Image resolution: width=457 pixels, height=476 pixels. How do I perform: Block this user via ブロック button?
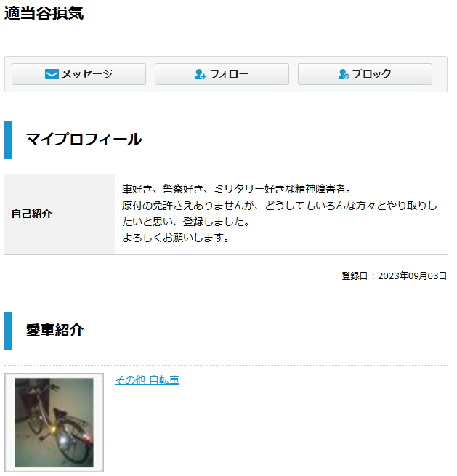click(x=365, y=74)
